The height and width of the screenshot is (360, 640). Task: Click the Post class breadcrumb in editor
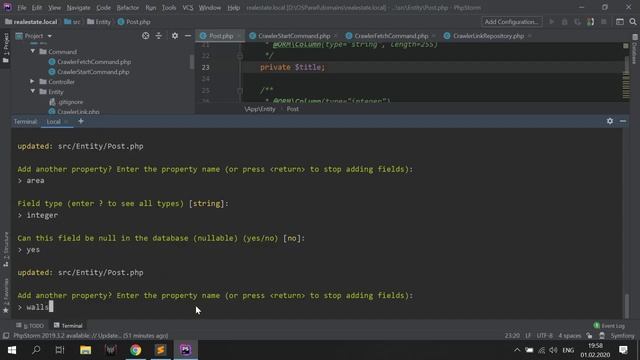[293, 109]
